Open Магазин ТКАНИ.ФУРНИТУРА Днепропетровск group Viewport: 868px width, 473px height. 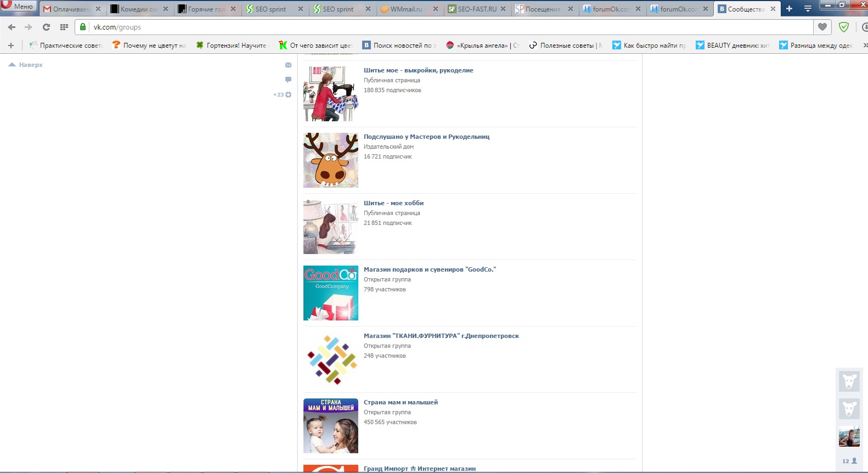tap(441, 336)
